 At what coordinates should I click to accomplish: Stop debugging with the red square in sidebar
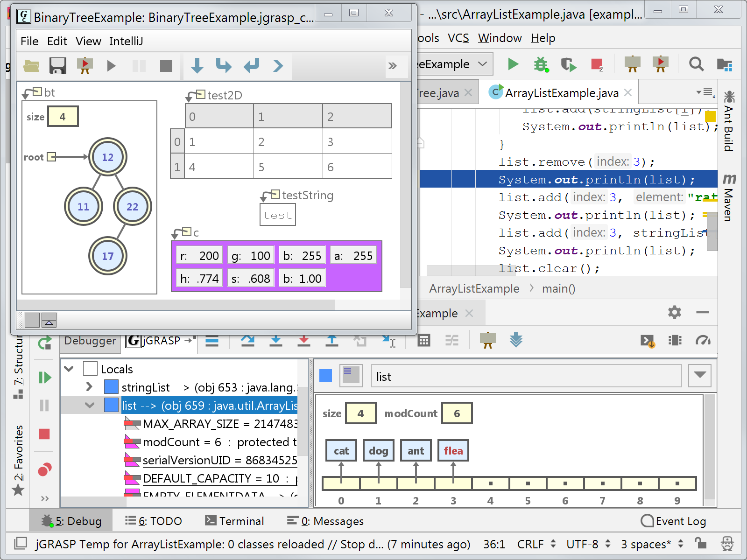click(x=44, y=434)
